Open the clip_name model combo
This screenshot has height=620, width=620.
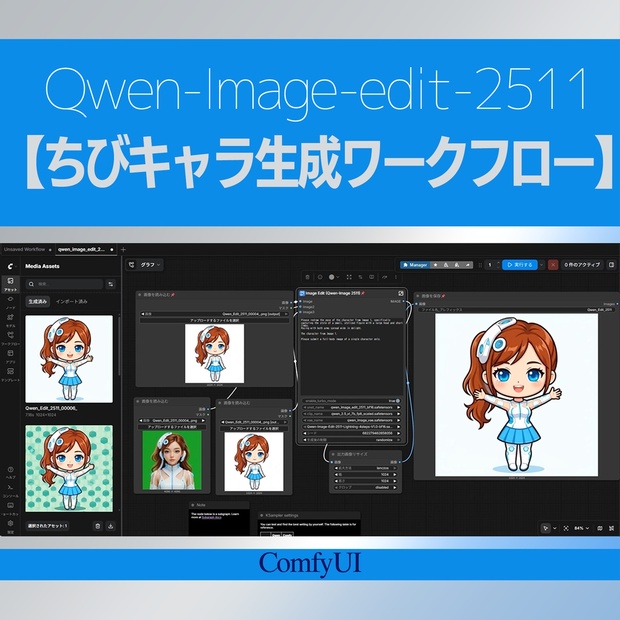[351, 414]
